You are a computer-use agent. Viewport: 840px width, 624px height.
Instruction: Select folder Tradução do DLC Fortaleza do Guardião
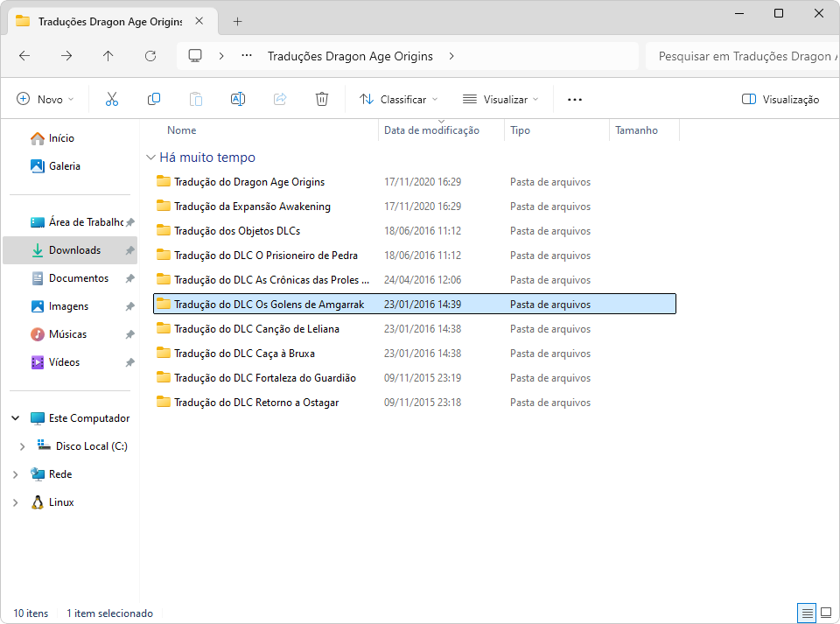coord(415,377)
